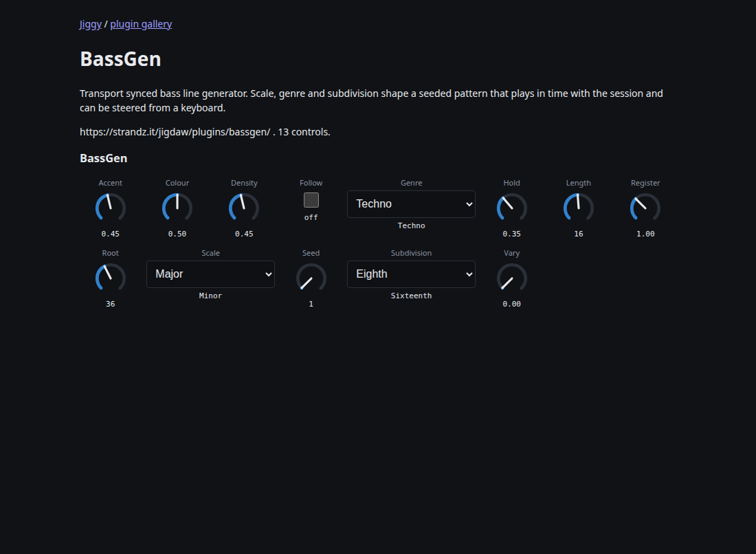Click the Length knob
Screen dimensions: 756x554
[579, 208]
